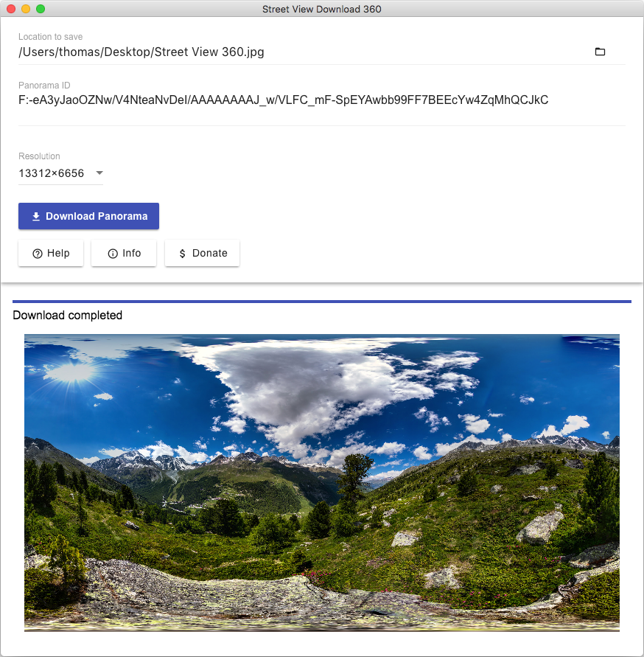Minimize window with yellow button
This screenshot has width=644, height=657.
pyautogui.click(x=26, y=9)
